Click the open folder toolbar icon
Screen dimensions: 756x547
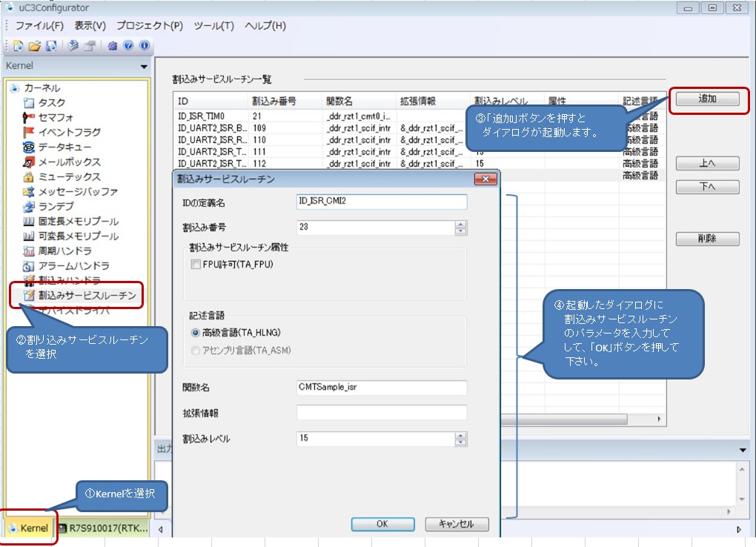[34, 46]
